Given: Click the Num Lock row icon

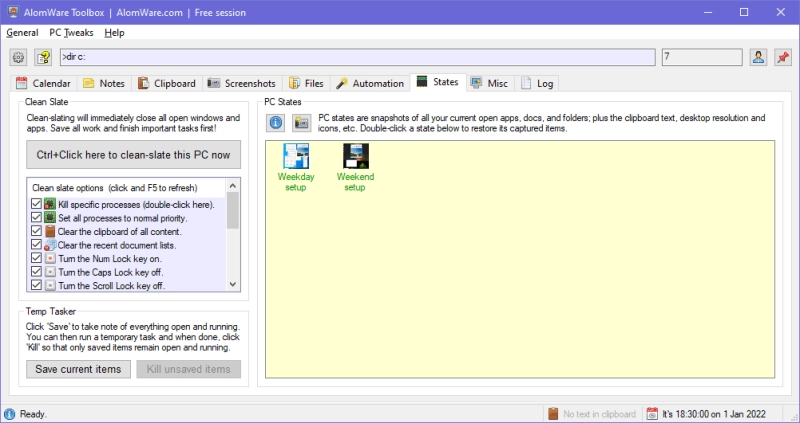Looking at the screenshot, I should click(49, 259).
